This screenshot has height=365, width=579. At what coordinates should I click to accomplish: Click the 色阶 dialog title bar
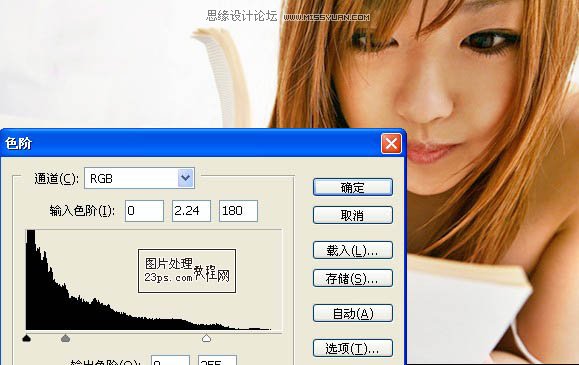tap(203, 143)
